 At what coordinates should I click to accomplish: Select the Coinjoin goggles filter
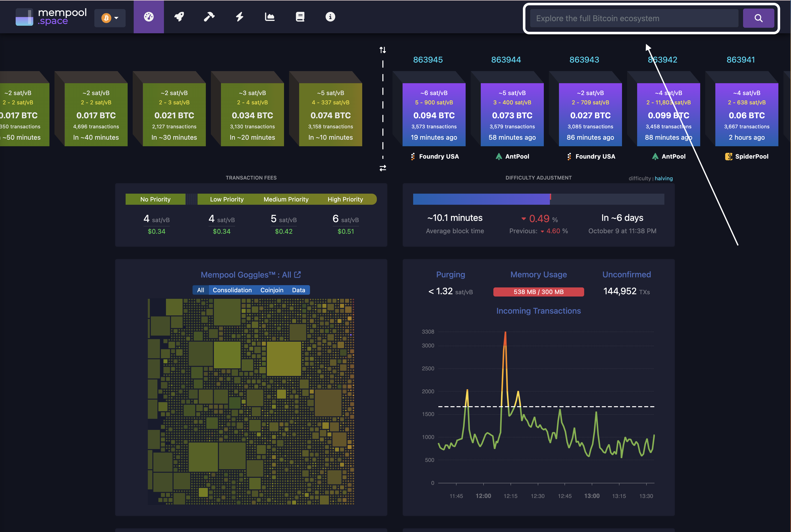pyautogui.click(x=271, y=290)
